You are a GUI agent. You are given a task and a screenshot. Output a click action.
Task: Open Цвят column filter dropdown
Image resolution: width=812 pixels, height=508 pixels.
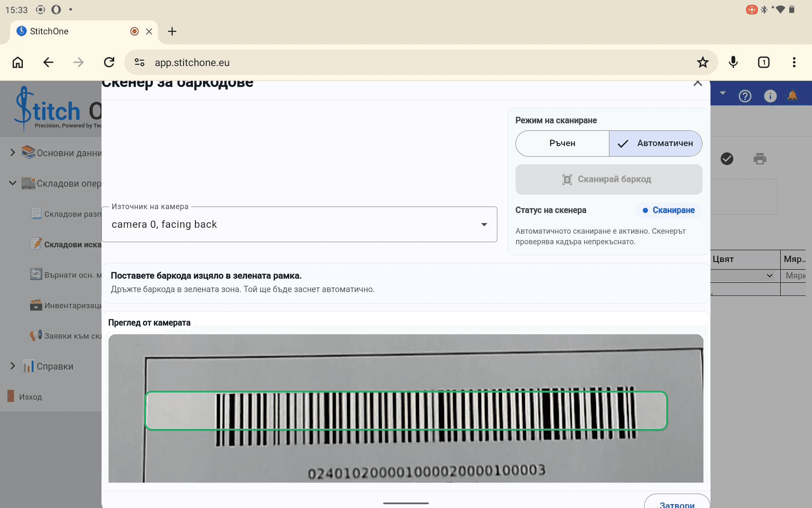point(770,276)
